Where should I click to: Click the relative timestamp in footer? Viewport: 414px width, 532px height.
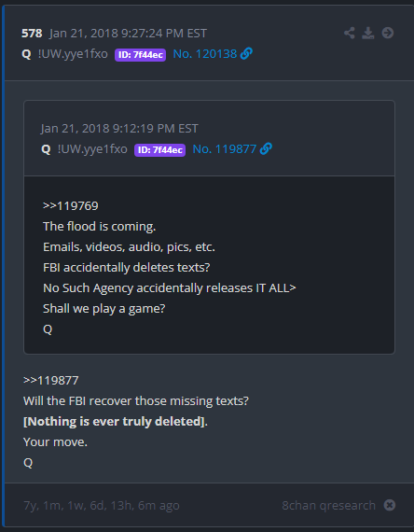pyautogui.click(x=102, y=506)
